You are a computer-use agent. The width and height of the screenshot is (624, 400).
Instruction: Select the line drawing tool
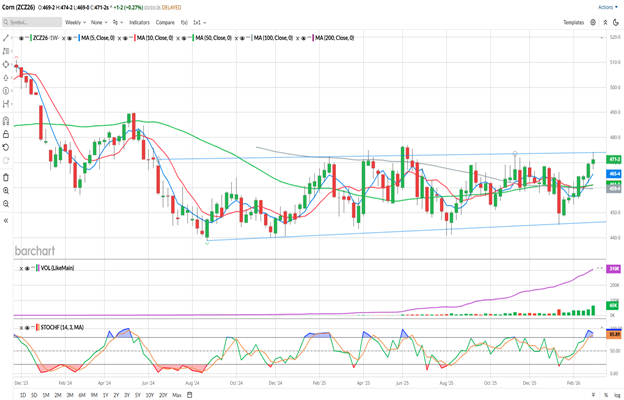[6, 38]
